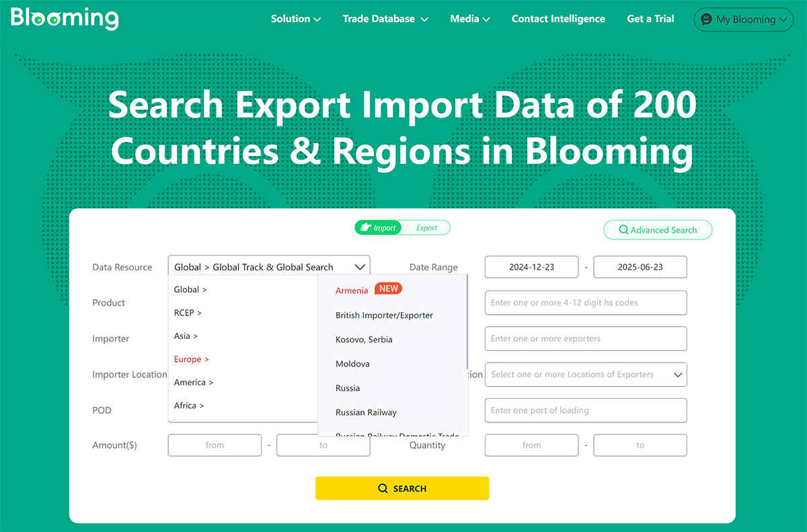Click the HS codes input field
The image size is (807, 532).
coord(585,303)
